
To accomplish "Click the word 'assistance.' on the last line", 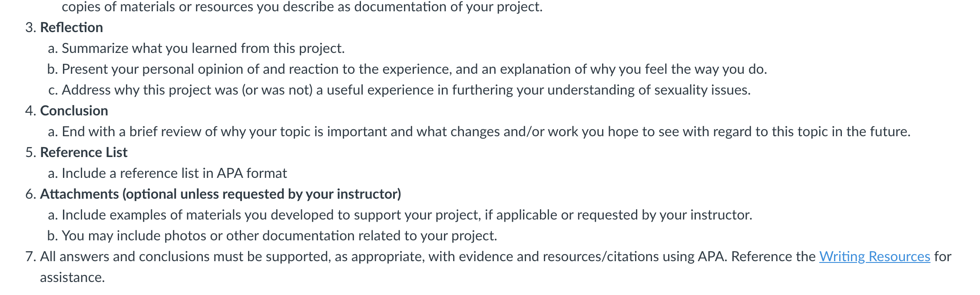I will click(x=73, y=277).
